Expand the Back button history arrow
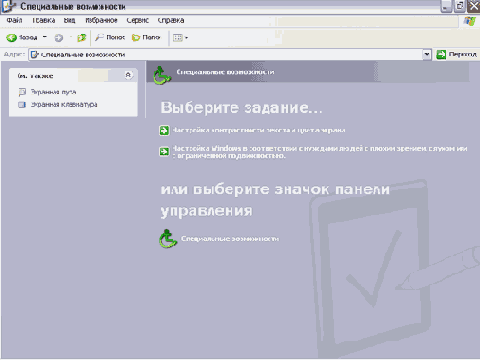 [45, 37]
